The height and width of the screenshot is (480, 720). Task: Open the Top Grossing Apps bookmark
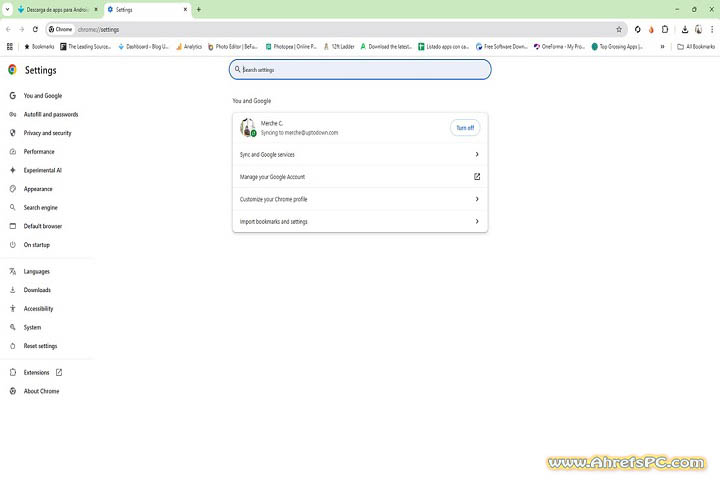(618, 46)
